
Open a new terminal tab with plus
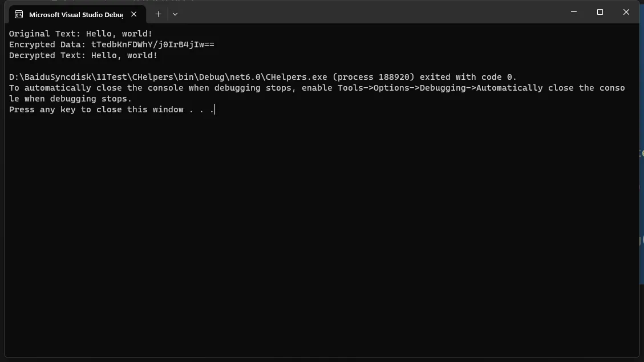[x=158, y=14]
